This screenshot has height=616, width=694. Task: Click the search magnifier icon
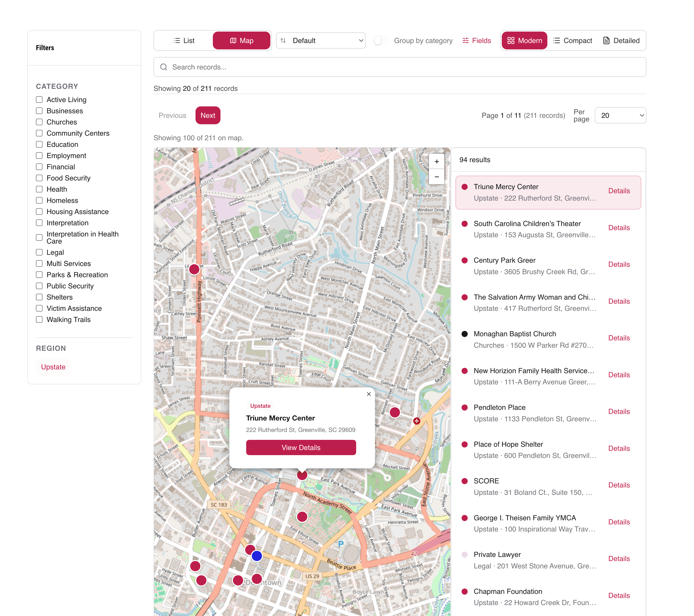pos(164,67)
